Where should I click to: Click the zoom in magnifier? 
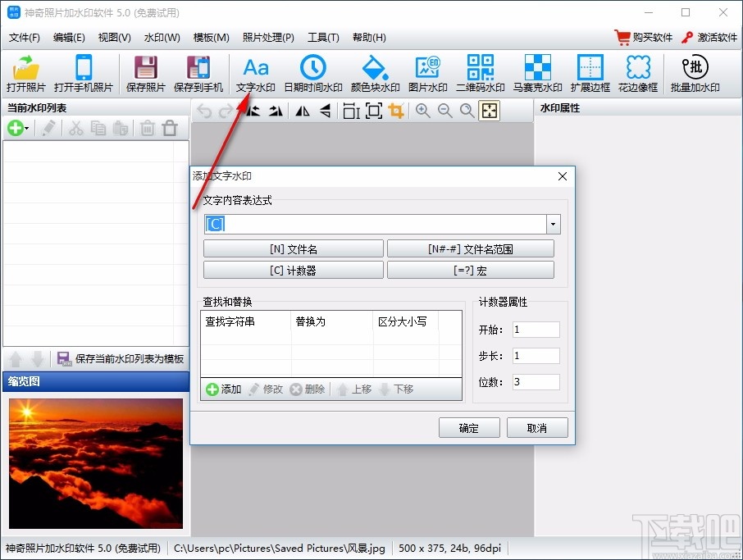(422, 112)
